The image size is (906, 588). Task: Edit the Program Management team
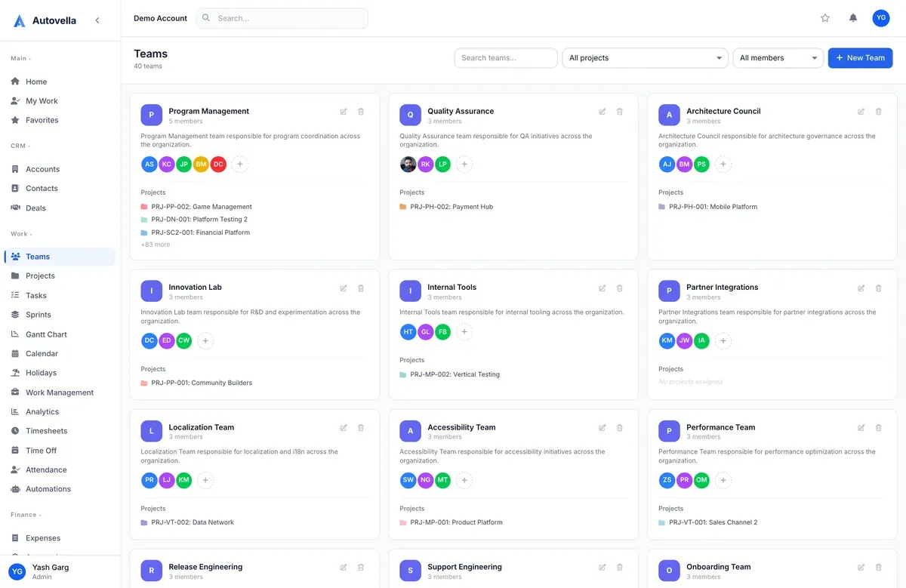[344, 112]
